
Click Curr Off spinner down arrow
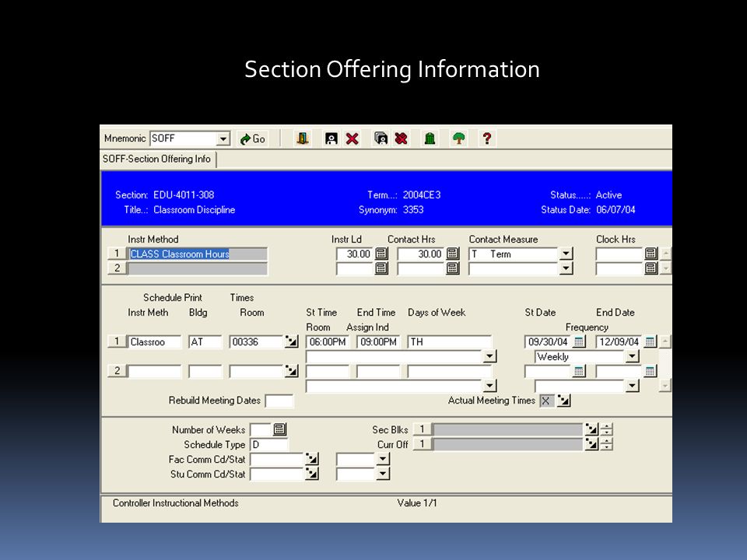pos(606,447)
